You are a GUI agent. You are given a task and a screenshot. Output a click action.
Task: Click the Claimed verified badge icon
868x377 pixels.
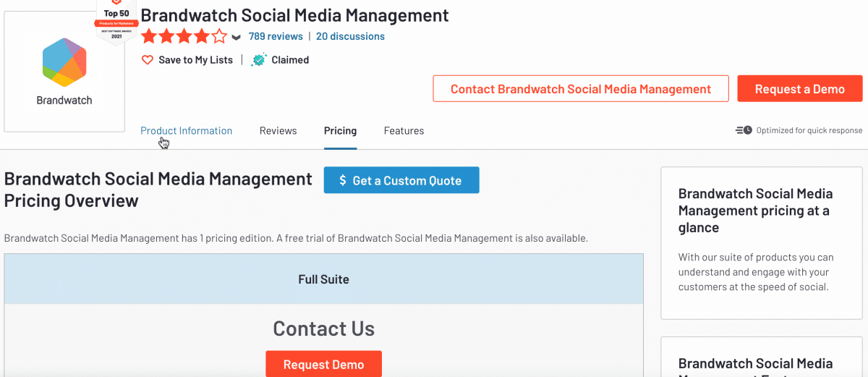[258, 60]
